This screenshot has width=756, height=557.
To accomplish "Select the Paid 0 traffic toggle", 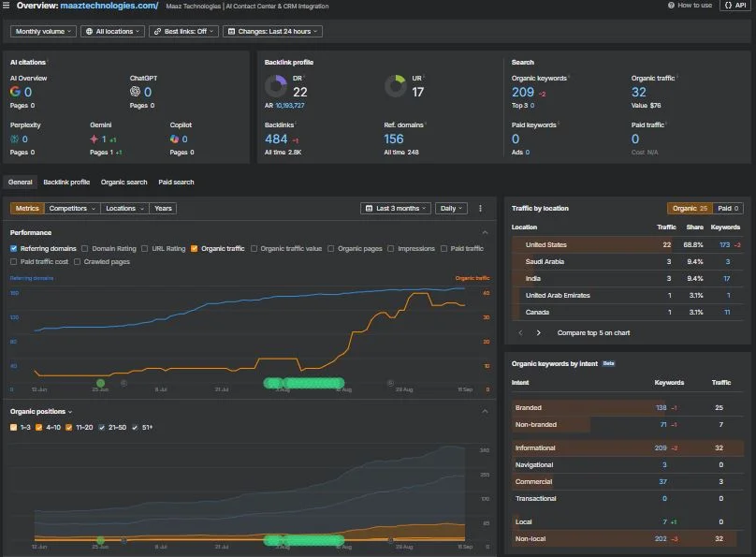I will [x=728, y=209].
